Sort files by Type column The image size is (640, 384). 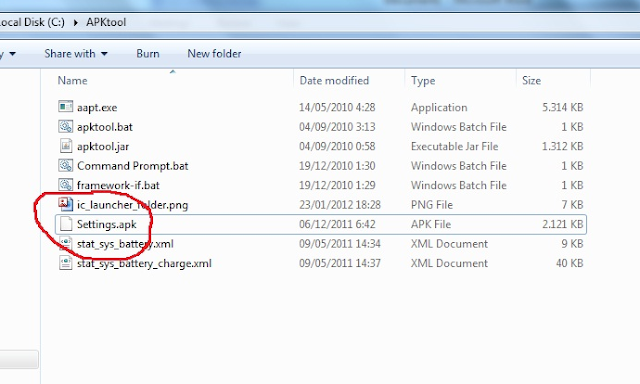click(x=423, y=81)
